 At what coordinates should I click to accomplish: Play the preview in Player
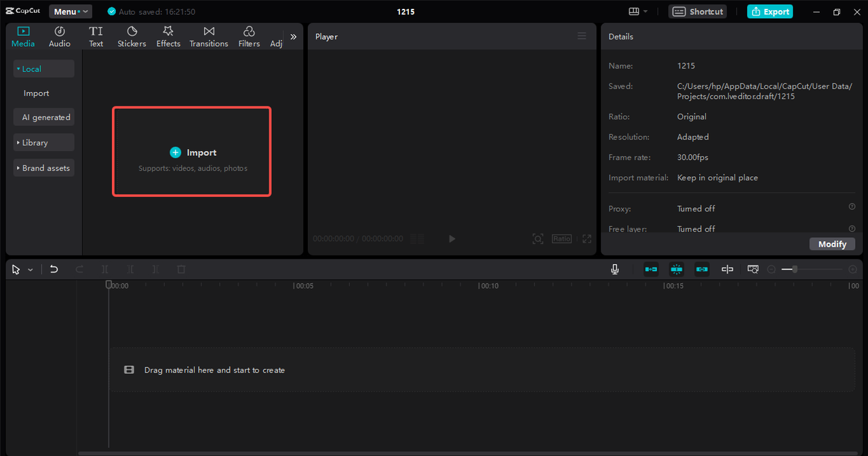tap(452, 239)
